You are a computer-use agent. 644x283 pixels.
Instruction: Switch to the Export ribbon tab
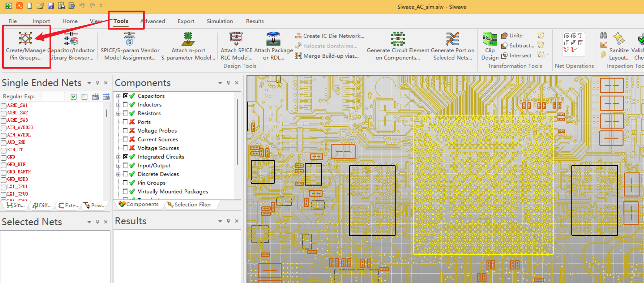186,21
